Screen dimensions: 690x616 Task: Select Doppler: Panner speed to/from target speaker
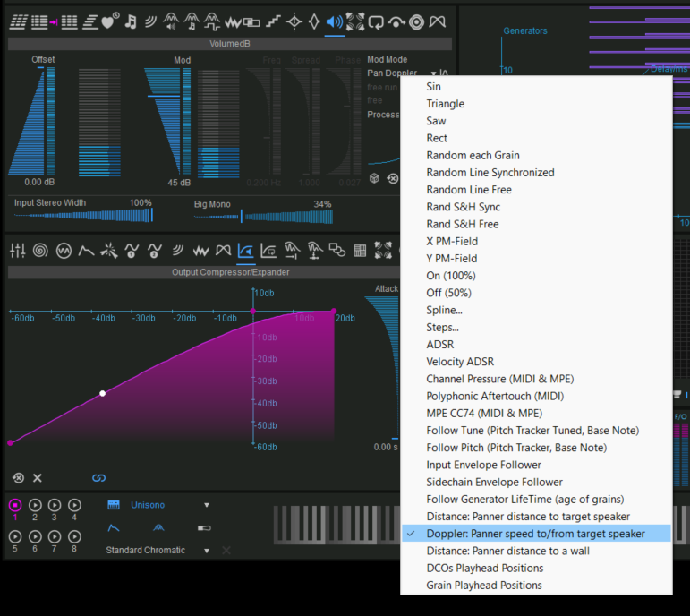click(536, 534)
